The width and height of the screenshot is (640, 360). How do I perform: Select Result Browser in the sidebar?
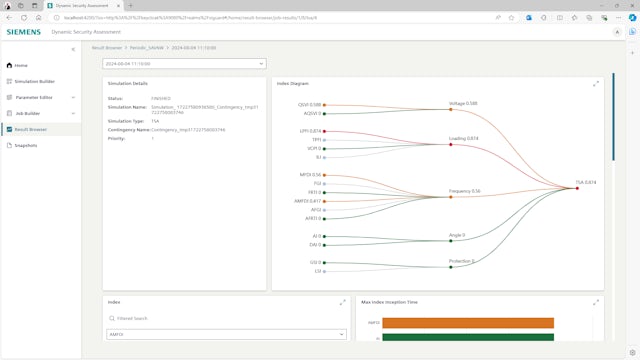(41, 129)
